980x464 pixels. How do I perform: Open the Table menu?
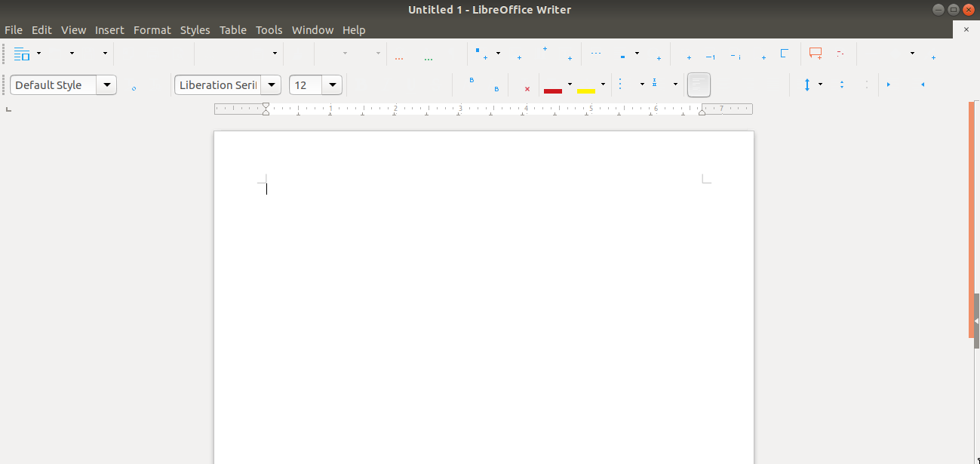click(x=233, y=30)
